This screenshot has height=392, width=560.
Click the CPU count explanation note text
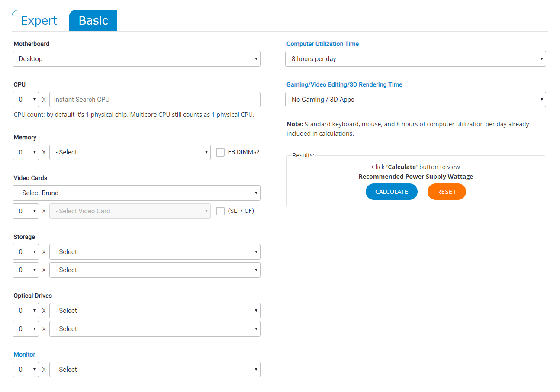(x=134, y=115)
